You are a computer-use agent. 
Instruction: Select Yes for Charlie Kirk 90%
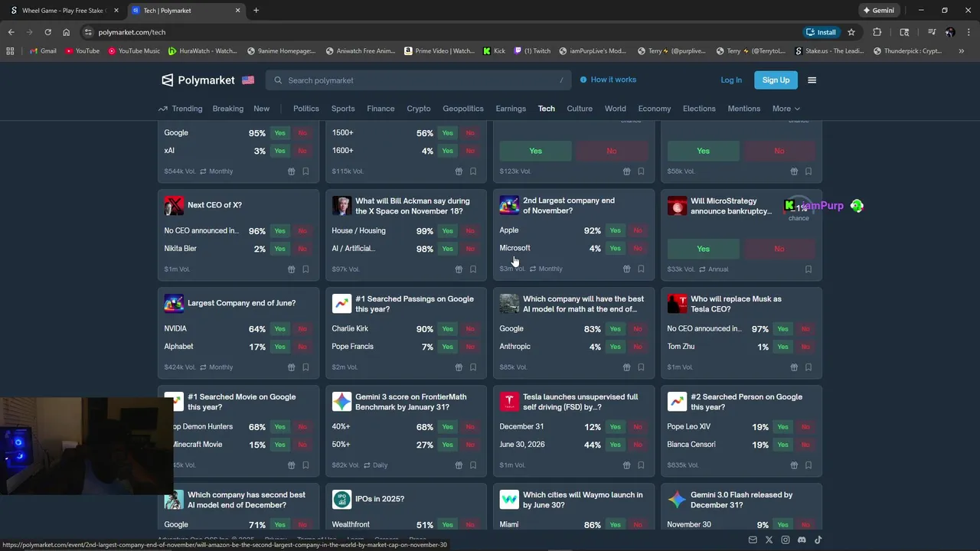pyautogui.click(x=447, y=329)
